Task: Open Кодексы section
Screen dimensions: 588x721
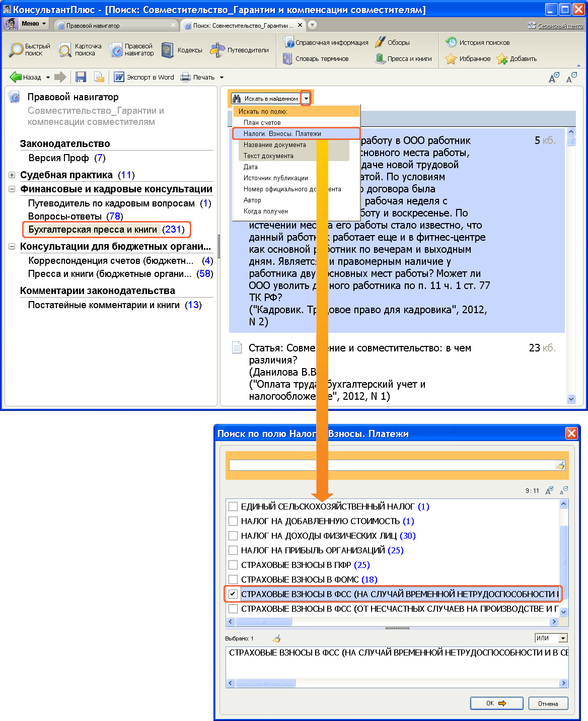Action: [182, 50]
